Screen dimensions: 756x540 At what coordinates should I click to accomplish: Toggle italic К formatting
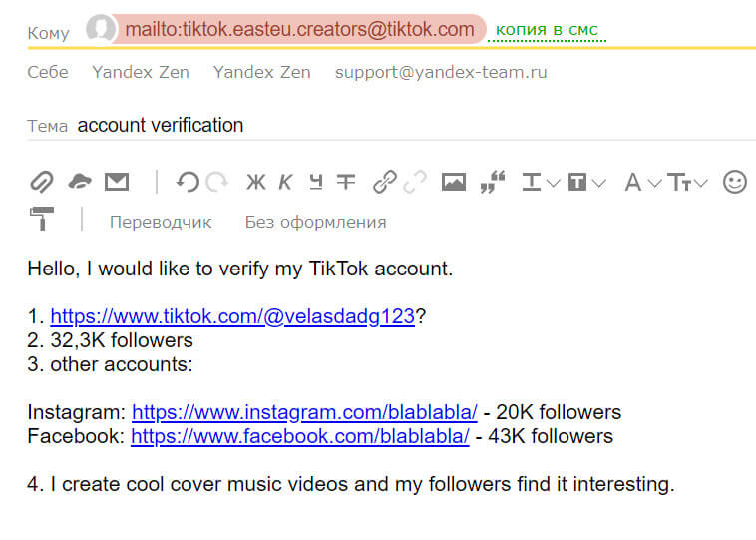click(x=285, y=182)
